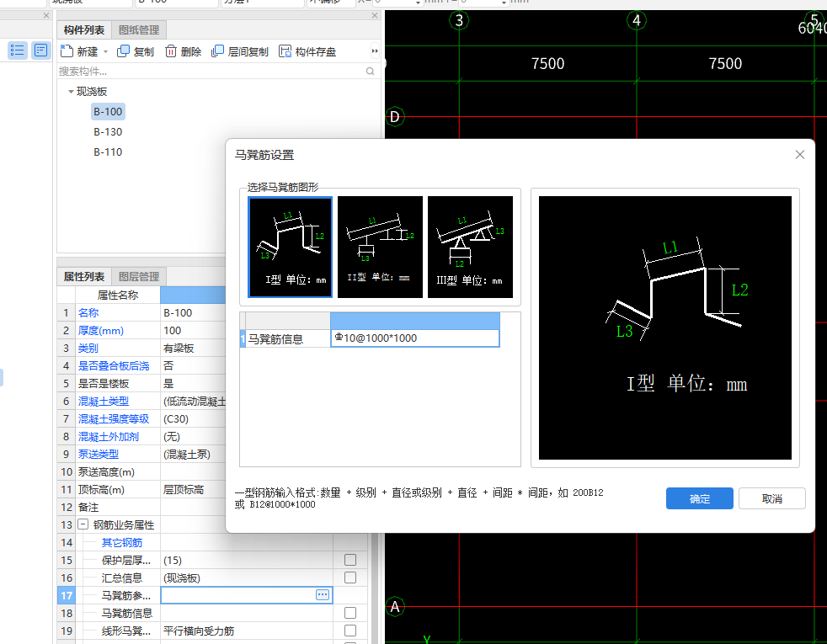Tick the checkbox for 汇总信息 row
The height and width of the screenshot is (644, 827).
(x=349, y=577)
